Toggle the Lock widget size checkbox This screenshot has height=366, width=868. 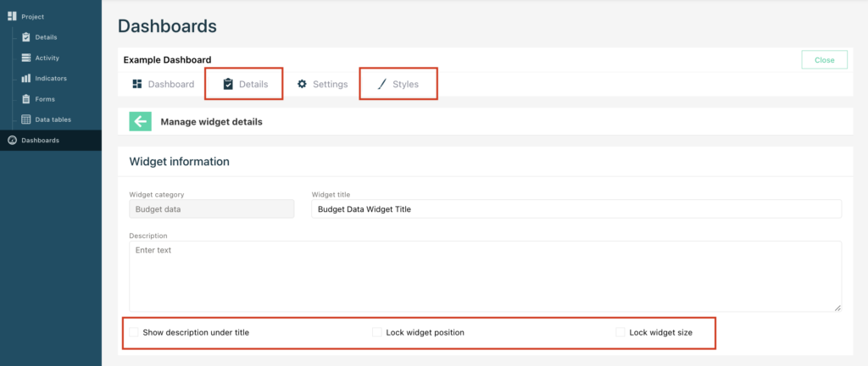click(x=620, y=332)
